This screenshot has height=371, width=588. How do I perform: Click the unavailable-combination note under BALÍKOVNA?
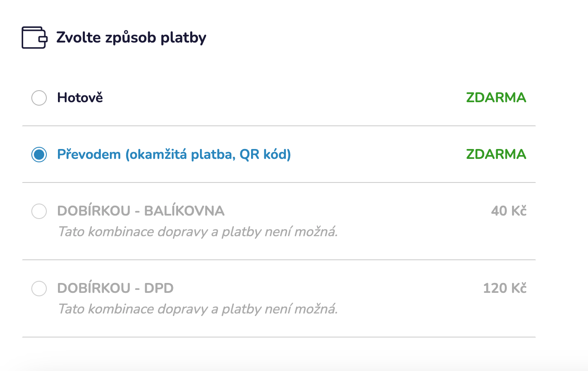tap(197, 232)
